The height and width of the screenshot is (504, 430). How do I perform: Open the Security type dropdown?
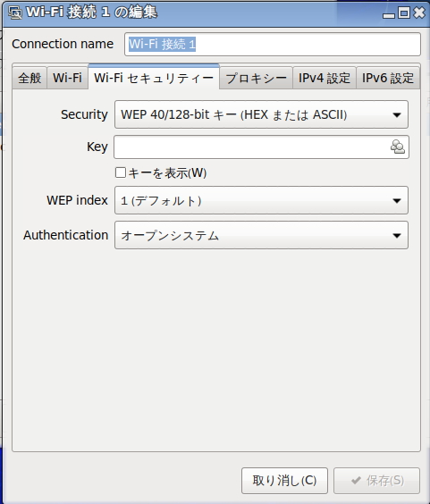tap(261, 114)
